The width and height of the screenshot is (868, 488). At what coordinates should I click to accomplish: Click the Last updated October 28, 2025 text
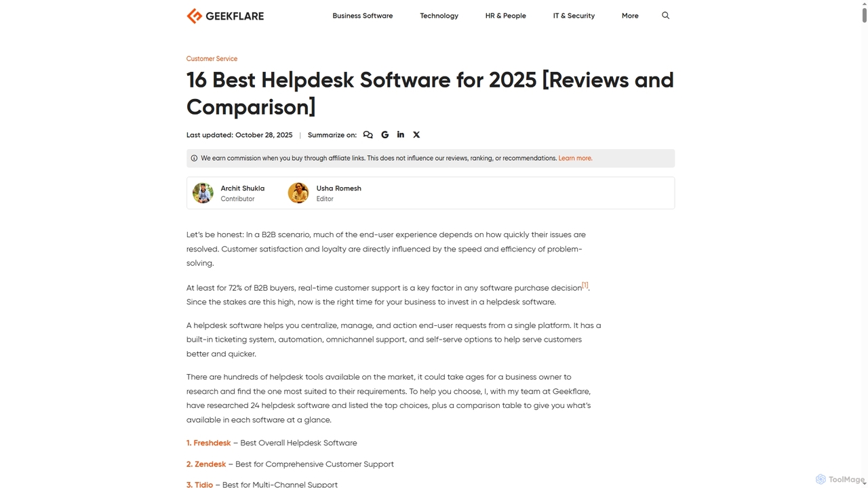tap(239, 135)
